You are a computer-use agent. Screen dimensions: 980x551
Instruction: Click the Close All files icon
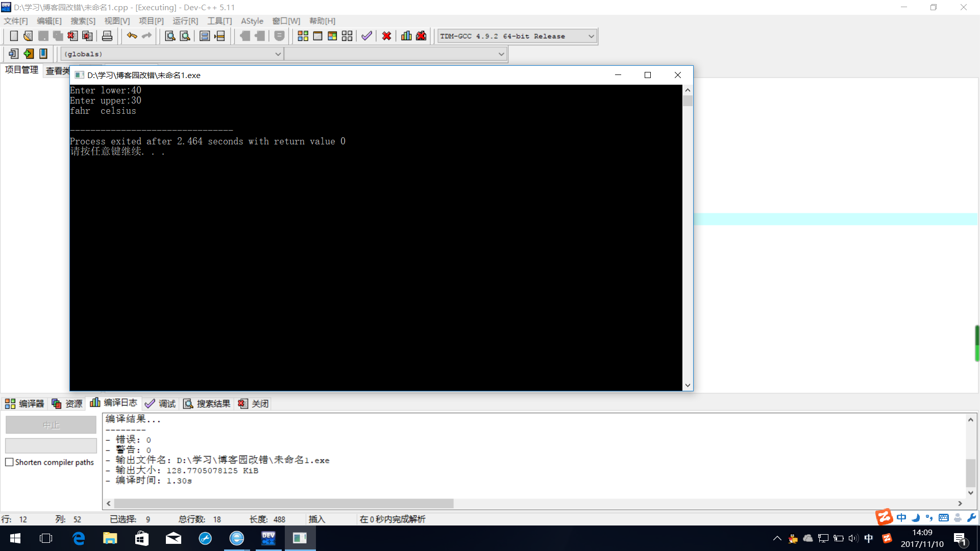coord(88,36)
